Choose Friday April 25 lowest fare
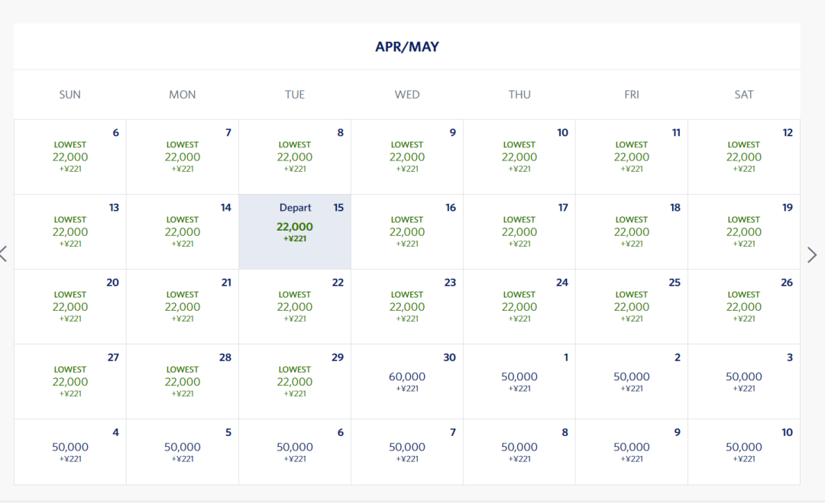Image resolution: width=825 pixels, height=504 pixels. coord(632,307)
